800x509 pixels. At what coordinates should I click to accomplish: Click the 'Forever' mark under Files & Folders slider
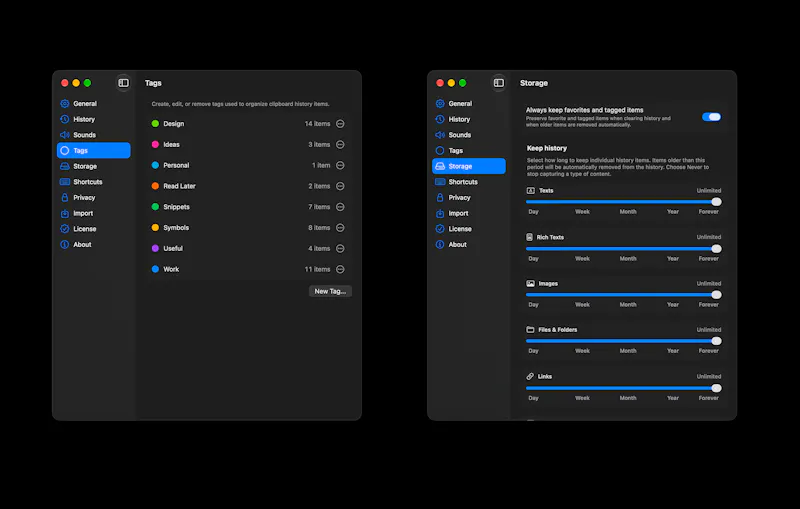(x=708, y=351)
